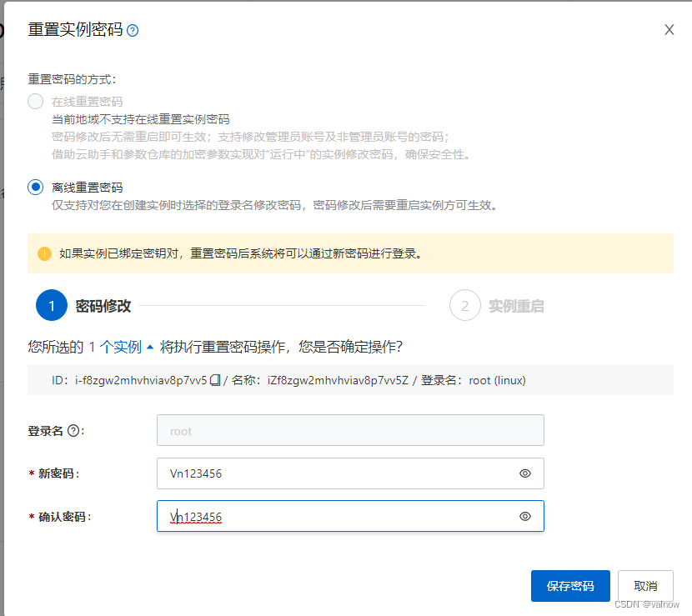Click instance name iZf8zgw2mhvhviav8p7vv5Z text

pos(338,380)
